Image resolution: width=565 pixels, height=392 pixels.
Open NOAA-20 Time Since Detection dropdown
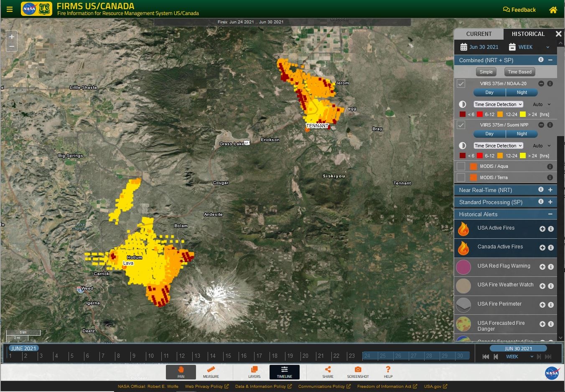point(498,104)
